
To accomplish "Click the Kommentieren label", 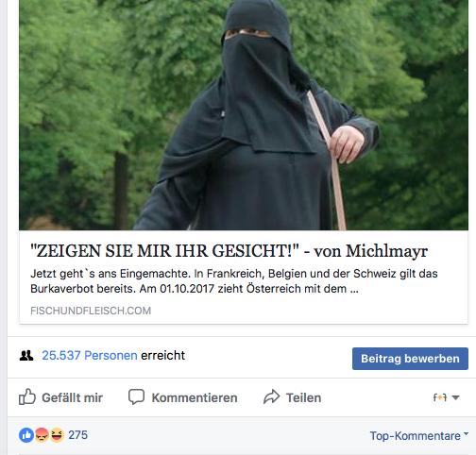I will tap(195, 397).
